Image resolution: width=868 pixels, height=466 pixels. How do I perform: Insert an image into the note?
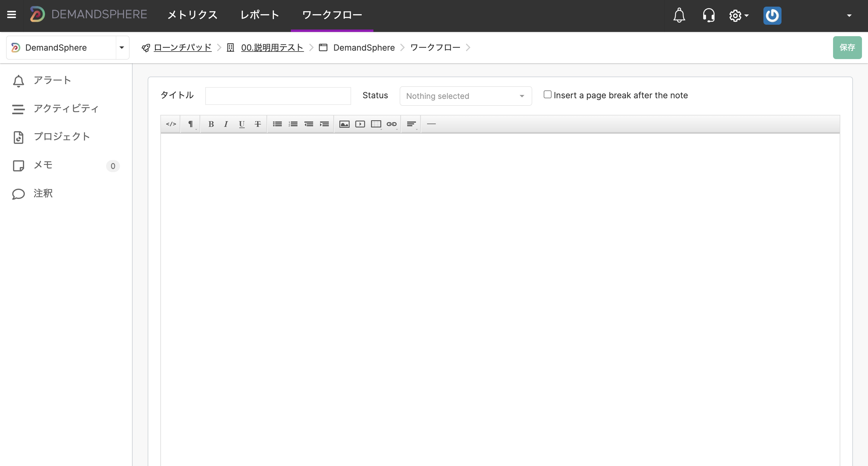tap(344, 124)
